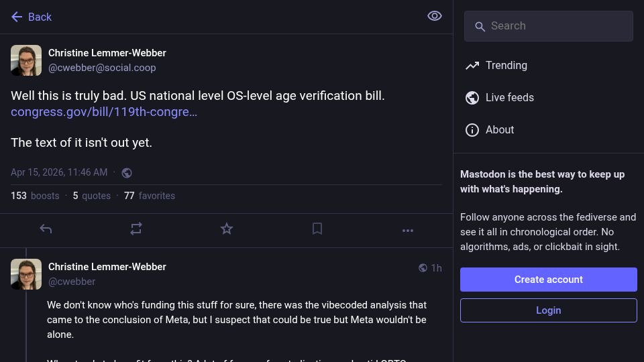Screen dimensions: 644x362
Task: Click the globe icon beside 1h
Action: click(423, 268)
